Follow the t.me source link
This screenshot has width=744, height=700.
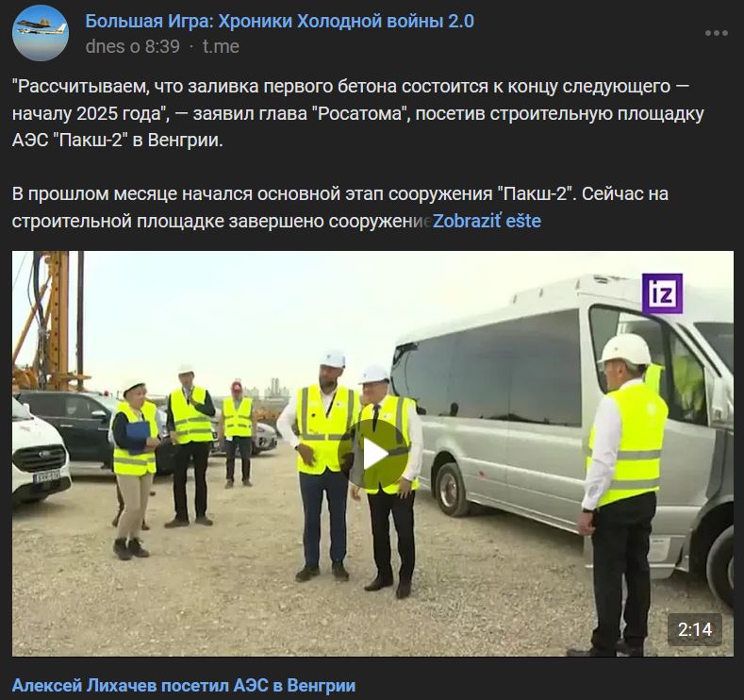click(x=221, y=46)
